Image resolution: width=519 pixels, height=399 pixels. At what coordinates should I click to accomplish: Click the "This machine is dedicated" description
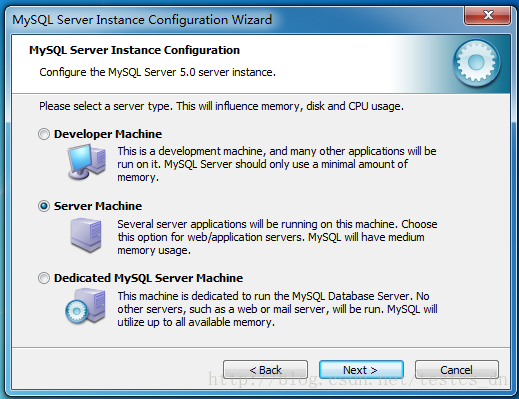point(277,309)
